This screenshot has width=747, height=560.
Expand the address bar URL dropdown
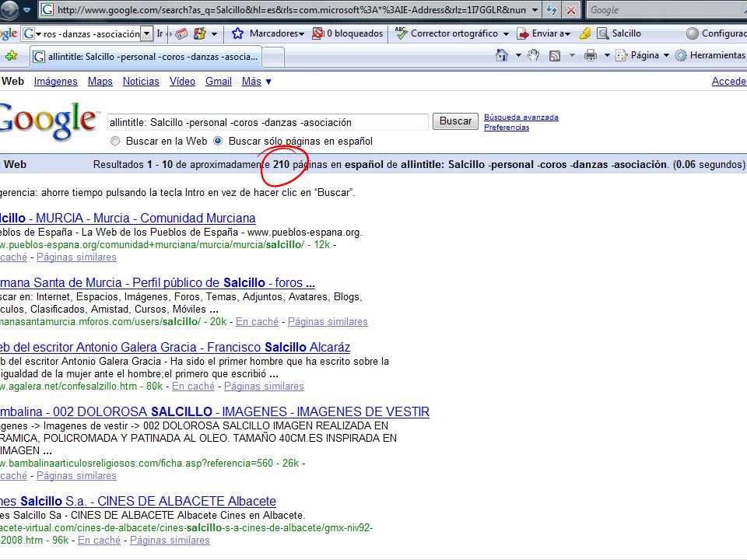point(535,9)
